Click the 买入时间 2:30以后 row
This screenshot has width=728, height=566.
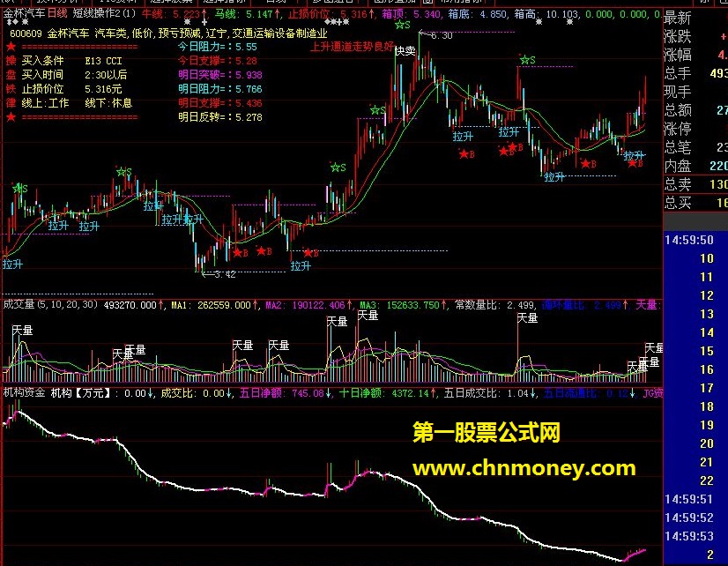coord(74,75)
